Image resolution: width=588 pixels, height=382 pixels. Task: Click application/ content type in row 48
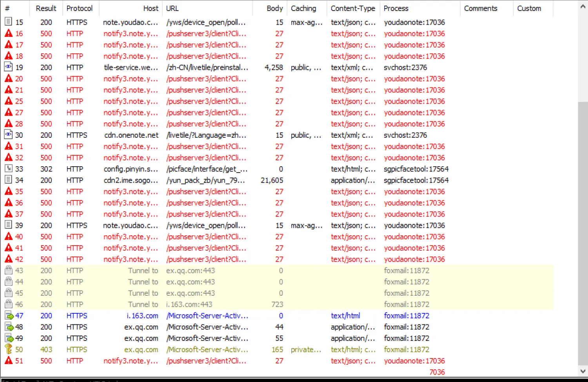click(x=353, y=327)
